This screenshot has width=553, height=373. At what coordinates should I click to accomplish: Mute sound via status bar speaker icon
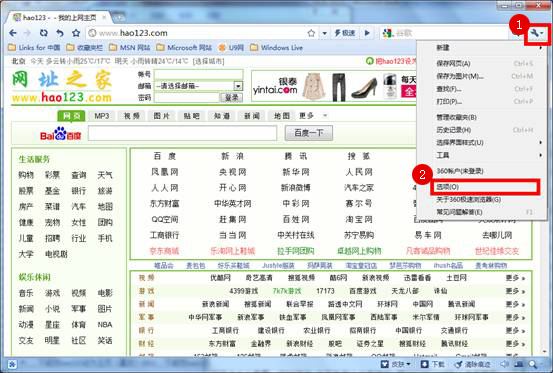(x=505, y=364)
